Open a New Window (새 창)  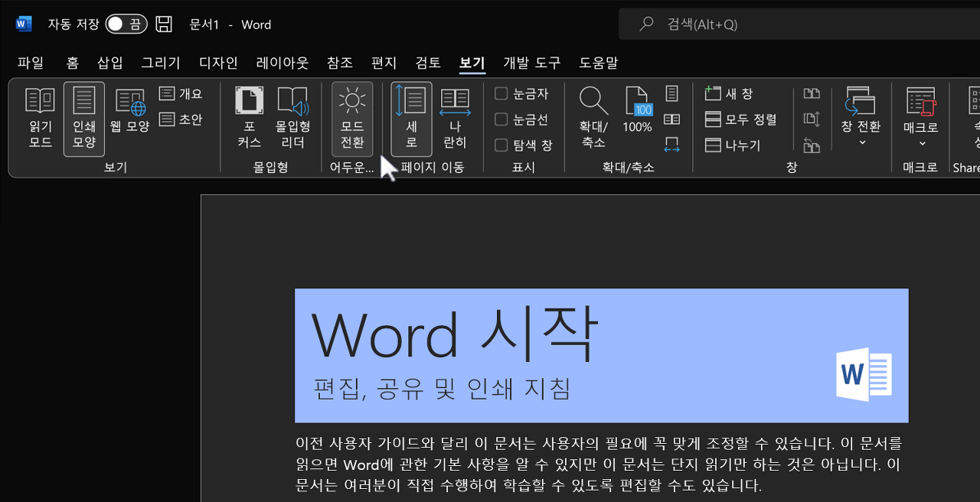click(729, 93)
